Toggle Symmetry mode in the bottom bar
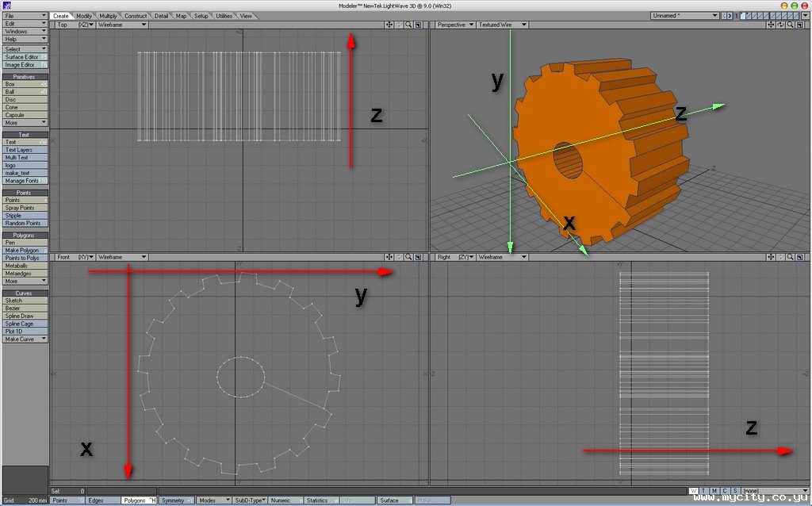The width and height of the screenshot is (812, 506). 175,500
